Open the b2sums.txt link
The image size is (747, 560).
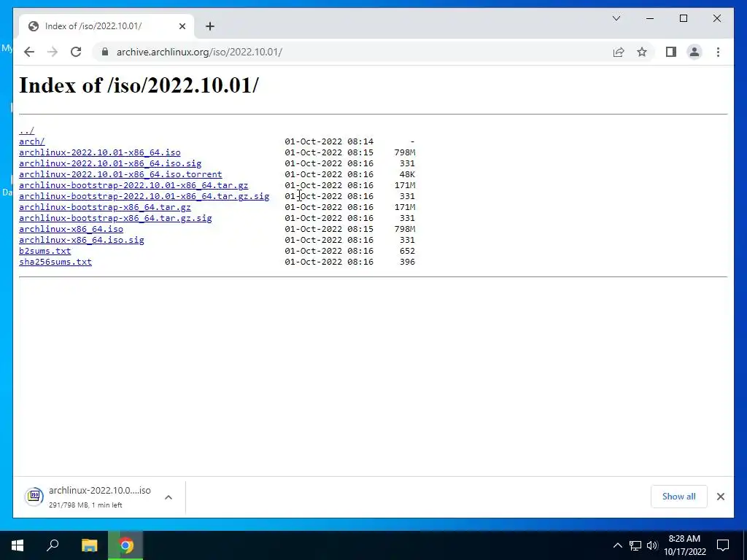click(x=44, y=251)
